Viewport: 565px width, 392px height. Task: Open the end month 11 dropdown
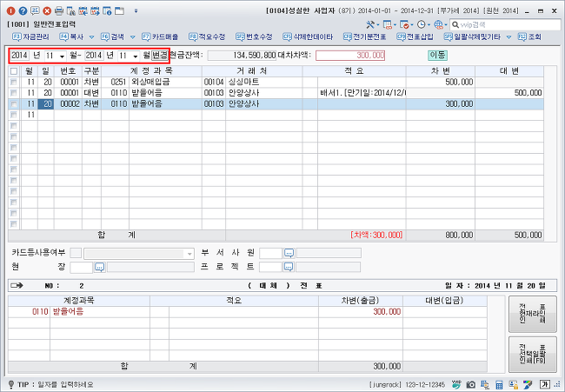(135, 56)
